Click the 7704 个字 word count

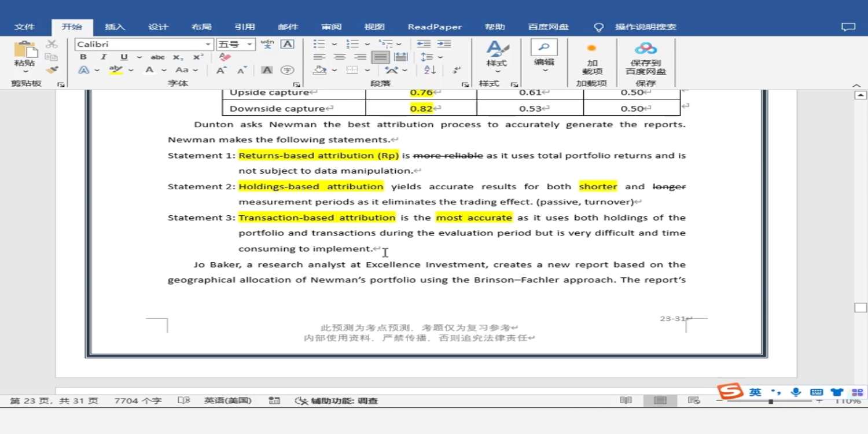tap(138, 400)
